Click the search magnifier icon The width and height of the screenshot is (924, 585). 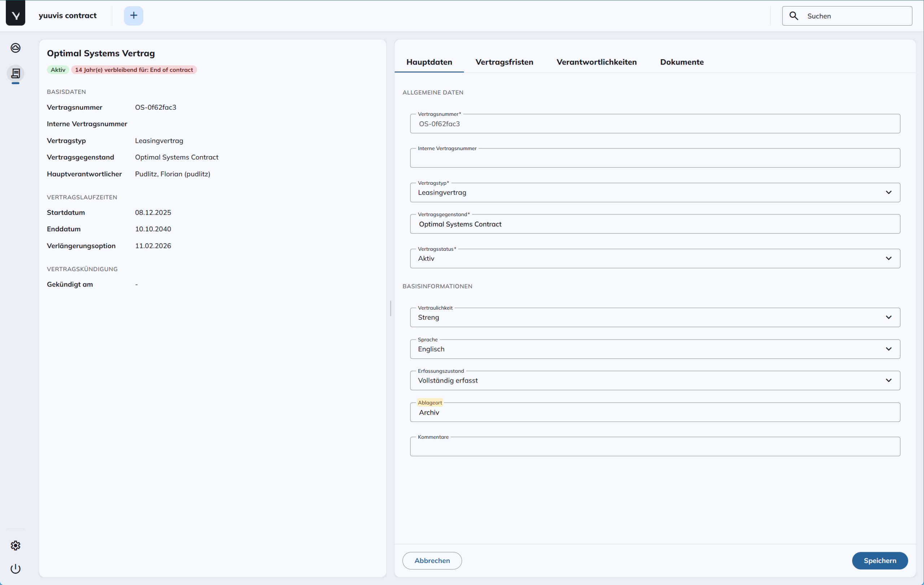pyautogui.click(x=794, y=16)
